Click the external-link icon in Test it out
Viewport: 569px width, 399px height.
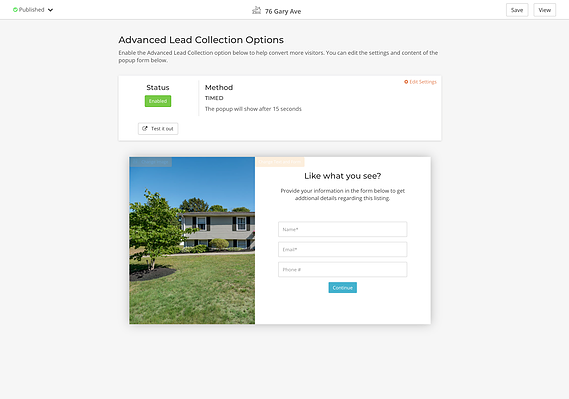(x=145, y=128)
